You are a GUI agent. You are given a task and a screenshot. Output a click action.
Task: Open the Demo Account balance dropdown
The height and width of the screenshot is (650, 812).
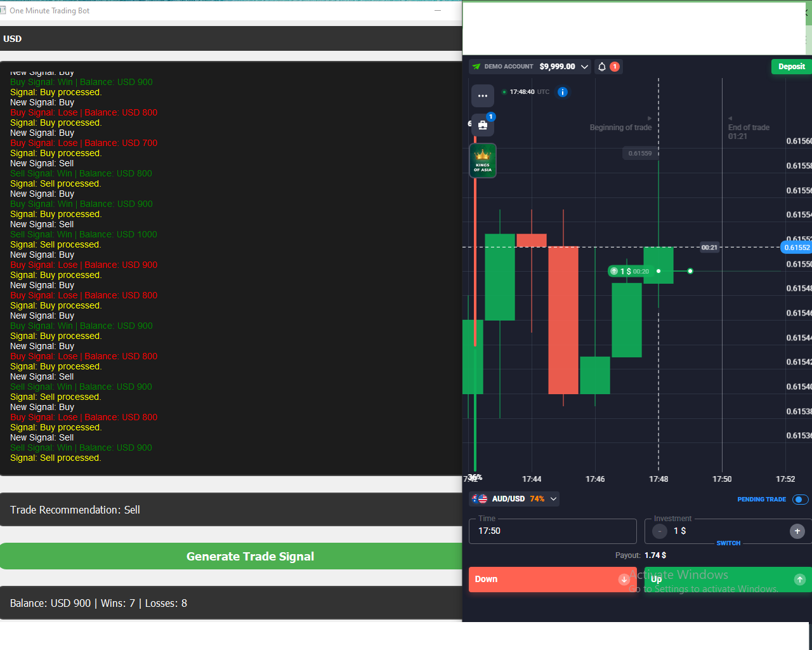(x=584, y=66)
